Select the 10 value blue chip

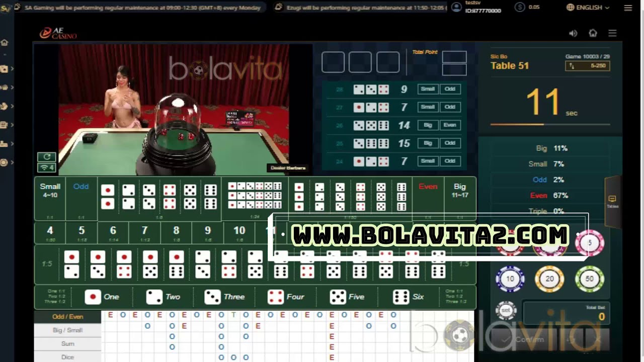point(510,279)
